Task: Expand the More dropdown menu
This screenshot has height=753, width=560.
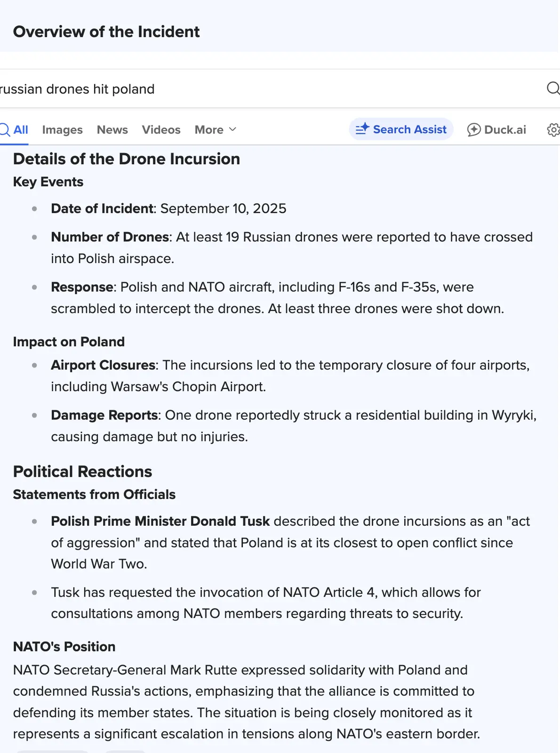Action: [209, 130]
